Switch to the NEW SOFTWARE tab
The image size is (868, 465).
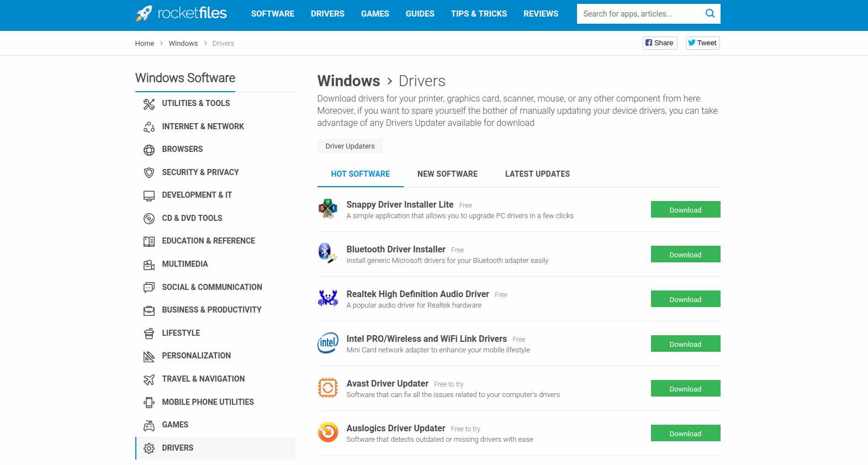(447, 174)
